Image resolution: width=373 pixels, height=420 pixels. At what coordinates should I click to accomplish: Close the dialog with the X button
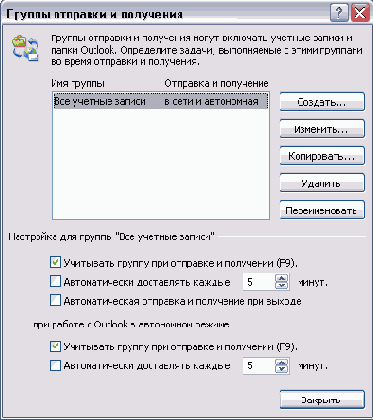pyautogui.click(x=360, y=13)
